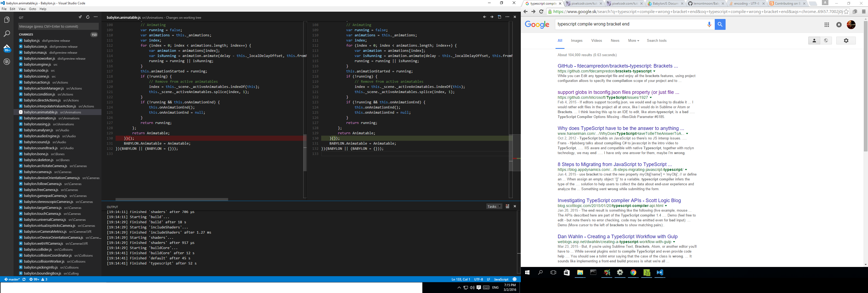Open Google notifications bell
The width and height of the screenshot is (868, 293).
839,25
